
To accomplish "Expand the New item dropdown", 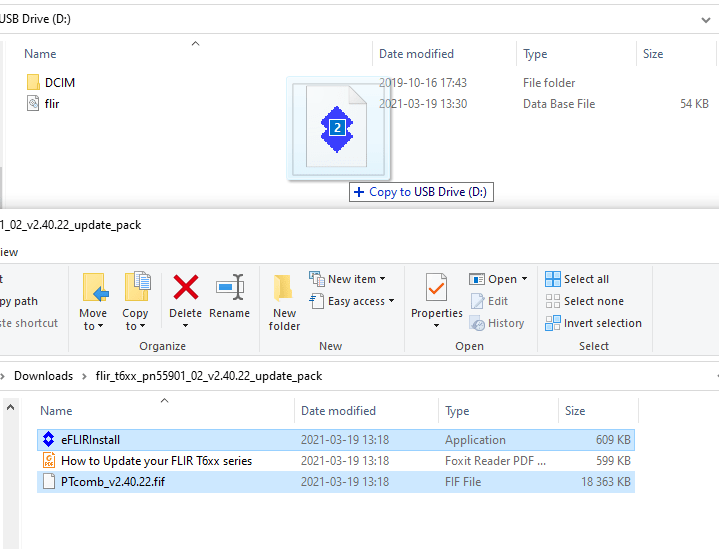I will tap(382, 280).
